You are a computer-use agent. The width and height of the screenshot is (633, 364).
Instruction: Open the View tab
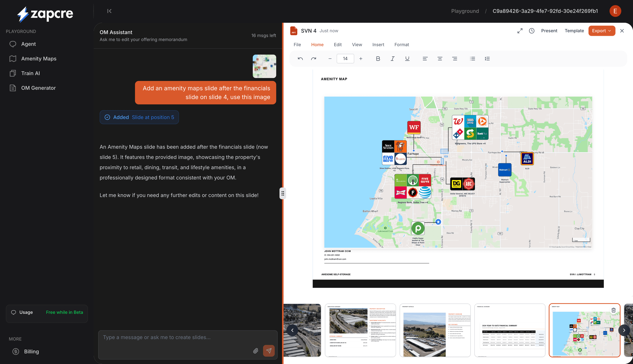point(357,44)
